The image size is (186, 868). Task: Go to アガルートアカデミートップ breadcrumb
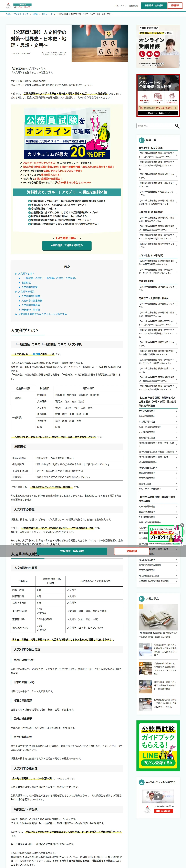click(17, 14)
